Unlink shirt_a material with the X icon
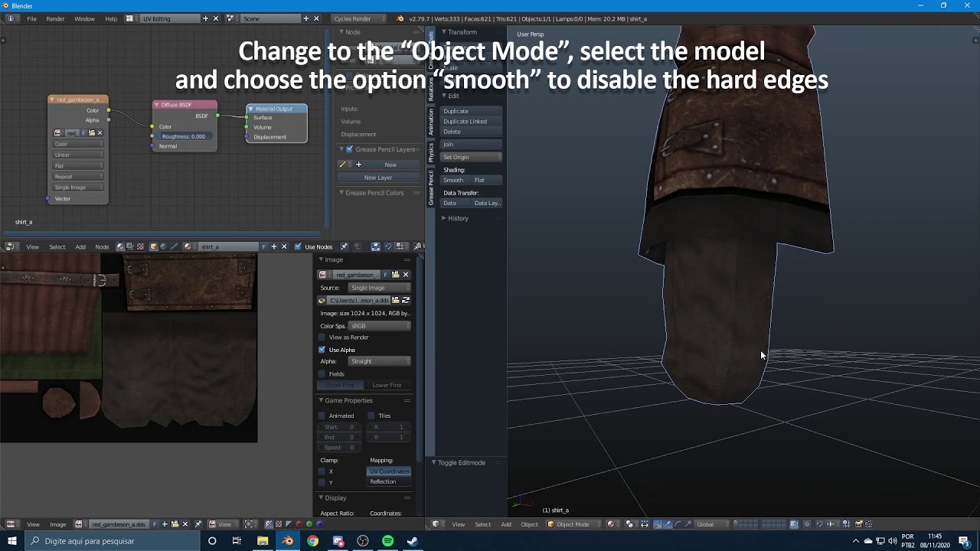Screen dimensions: 980x551 tap(284, 246)
